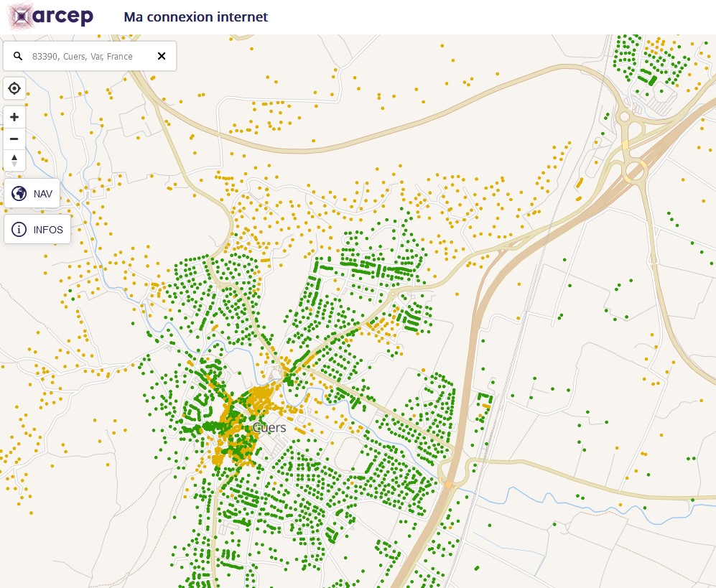Focus the address search field
Image resolution: width=716 pixels, height=588 pixels.
[90, 56]
